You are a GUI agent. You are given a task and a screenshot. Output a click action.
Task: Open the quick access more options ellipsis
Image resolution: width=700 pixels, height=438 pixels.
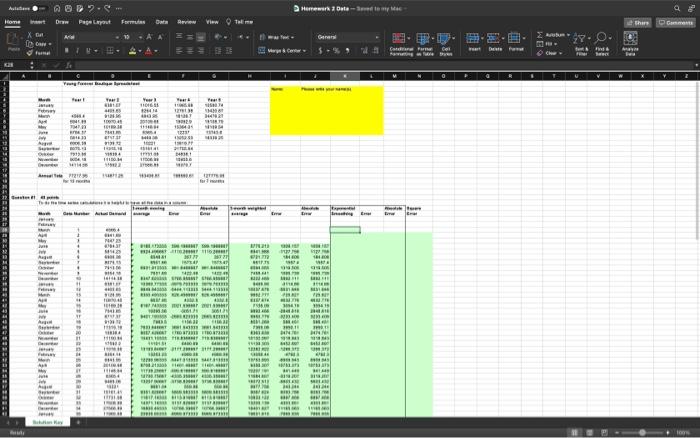pyautogui.click(x=119, y=8)
